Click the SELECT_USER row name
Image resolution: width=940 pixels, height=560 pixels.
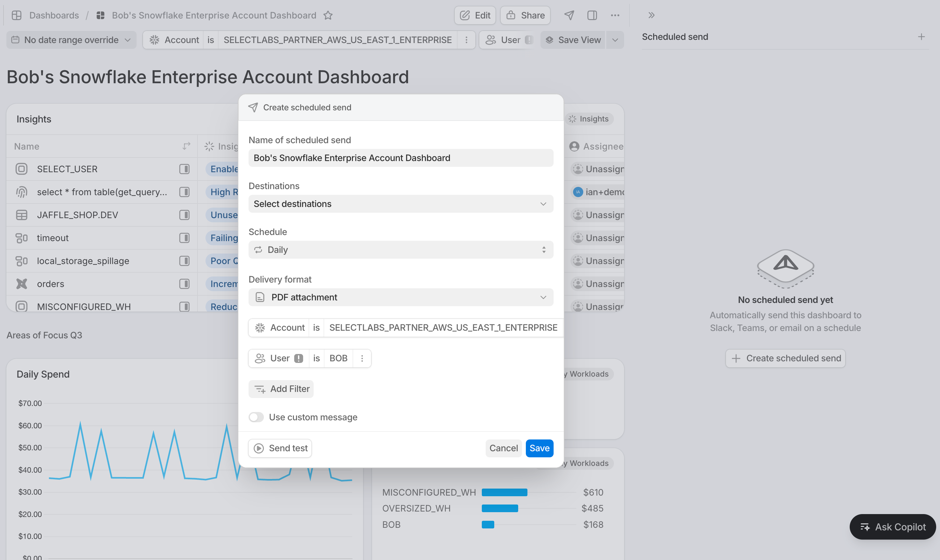click(67, 169)
